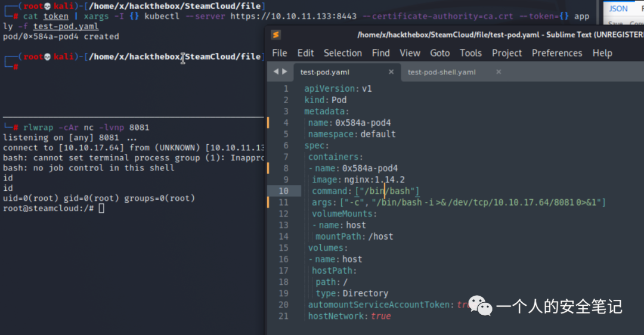
Task: Click line number 1 in gutter
Action: coord(286,89)
